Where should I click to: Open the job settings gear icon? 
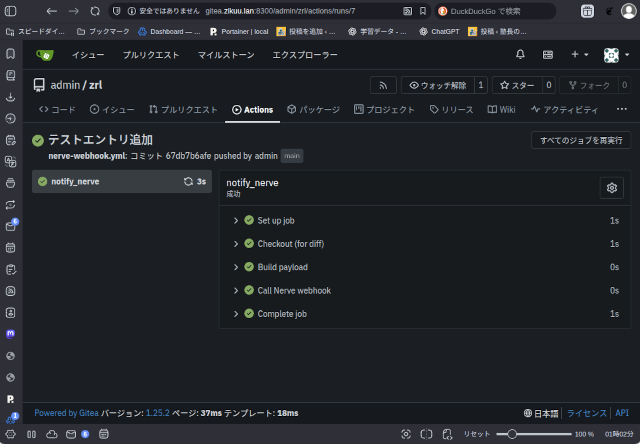[612, 188]
